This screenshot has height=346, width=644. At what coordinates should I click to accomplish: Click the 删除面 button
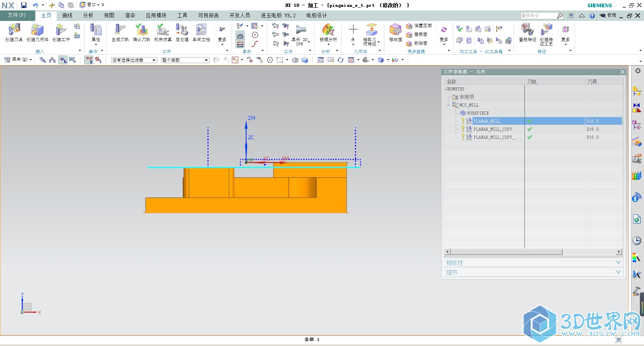click(x=417, y=43)
